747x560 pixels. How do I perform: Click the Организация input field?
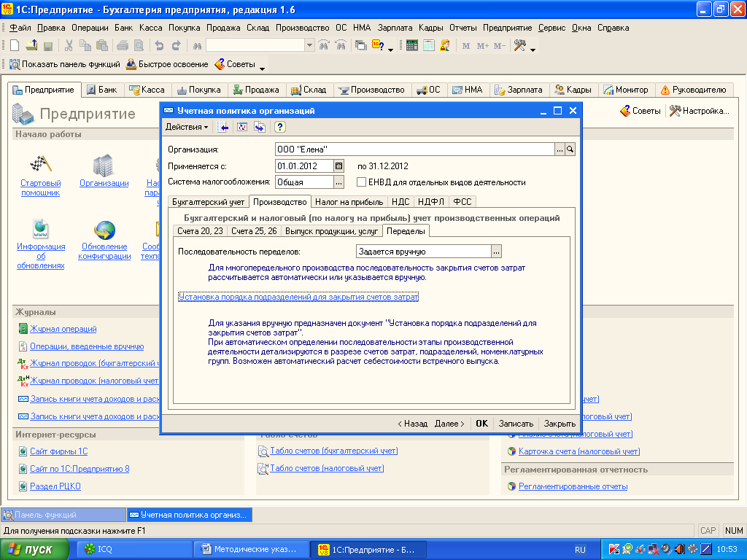point(415,149)
